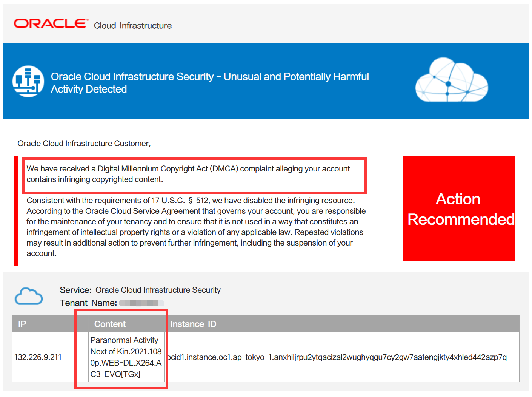Select the ocid1.instance.oc1.ap-tokyo-1 instance ID cell
Image resolution: width=532 pixels, height=397 pixels.
pyautogui.click(x=342, y=357)
